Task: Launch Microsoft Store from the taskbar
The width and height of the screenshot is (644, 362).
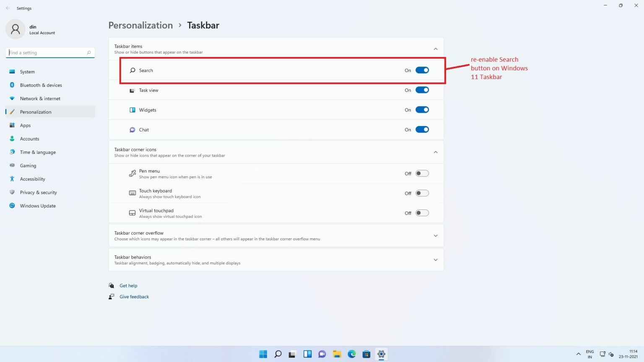Action: point(366,354)
